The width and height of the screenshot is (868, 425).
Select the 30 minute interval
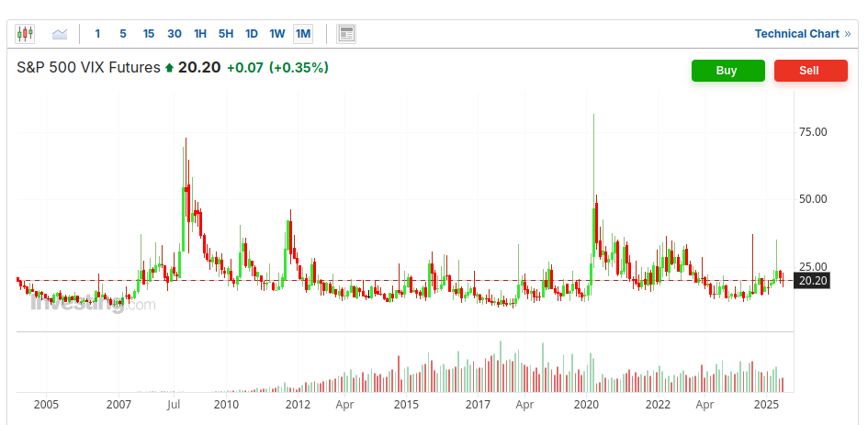point(175,34)
